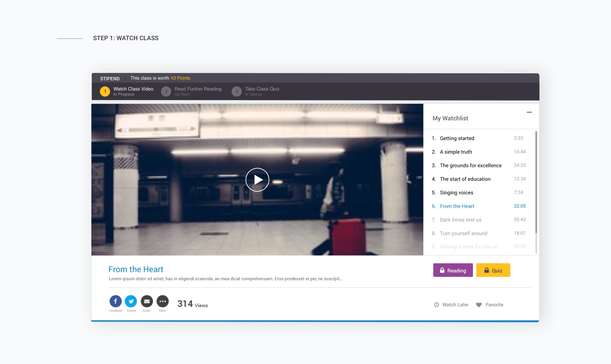The image size is (611, 364).
Task: Click the Up Next status text
Action: pos(182,95)
